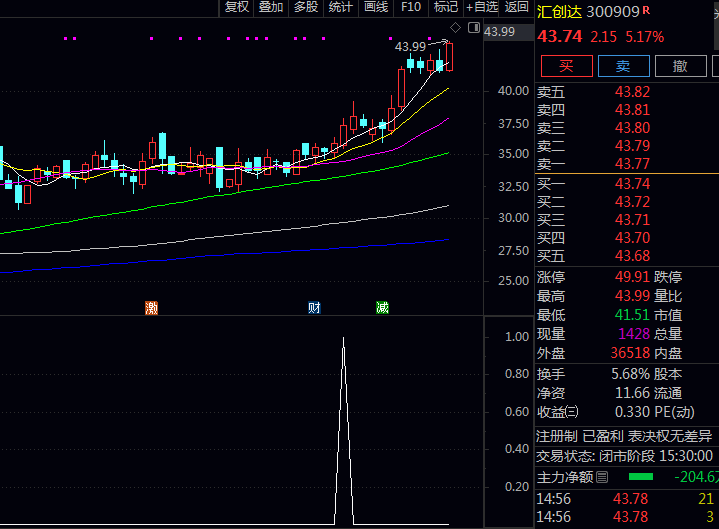Image resolution: width=719 pixels, height=529 pixels.
Task: Click the 收益(三) quarter indicator icon
Action: [x=571, y=411]
